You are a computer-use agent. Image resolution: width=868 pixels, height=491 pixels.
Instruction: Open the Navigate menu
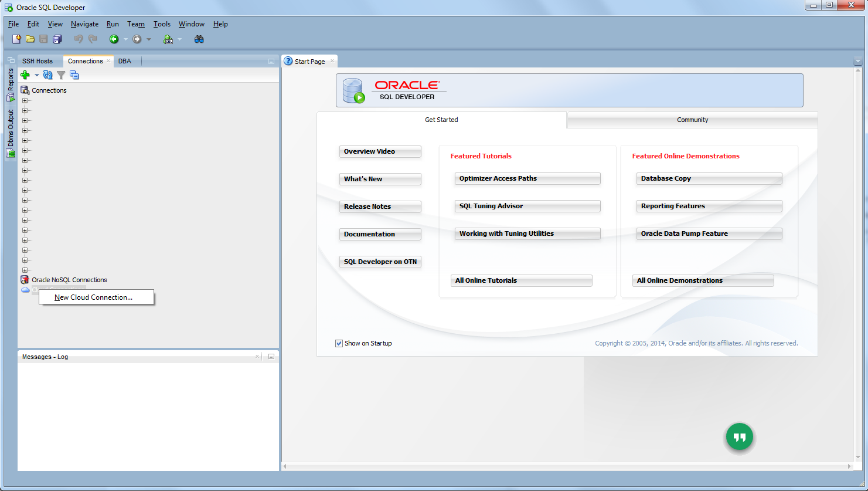[x=84, y=24]
